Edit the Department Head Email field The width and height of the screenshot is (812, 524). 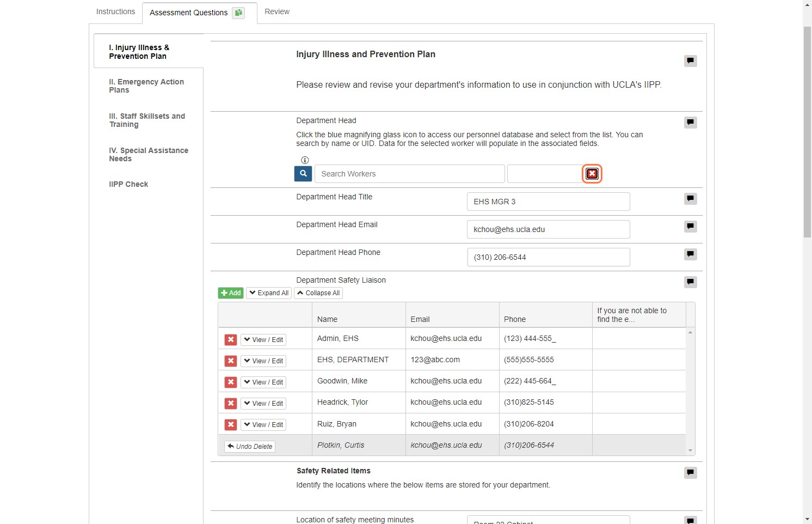click(x=549, y=229)
